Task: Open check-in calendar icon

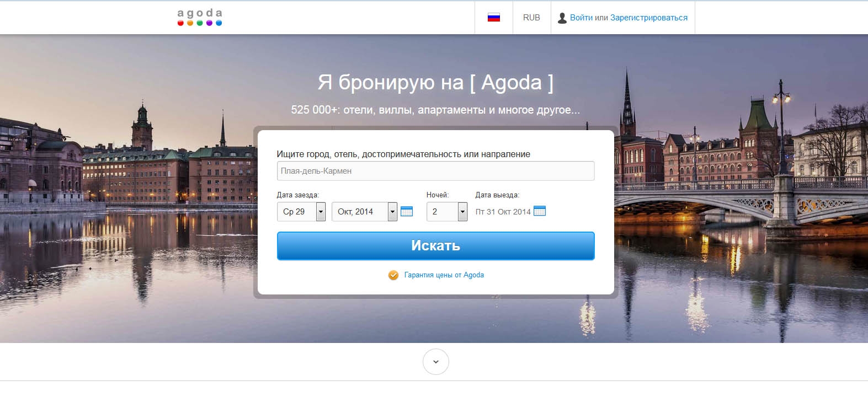Action: (407, 211)
